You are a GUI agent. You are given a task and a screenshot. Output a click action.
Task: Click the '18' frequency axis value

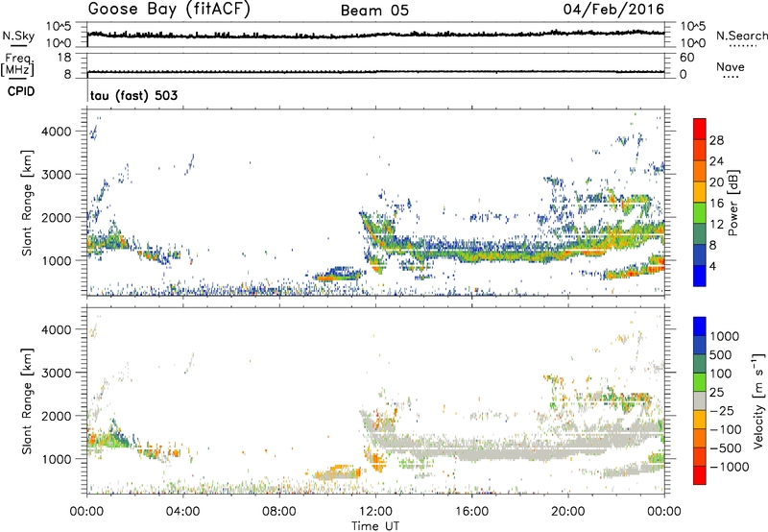pyautogui.click(x=64, y=58)
